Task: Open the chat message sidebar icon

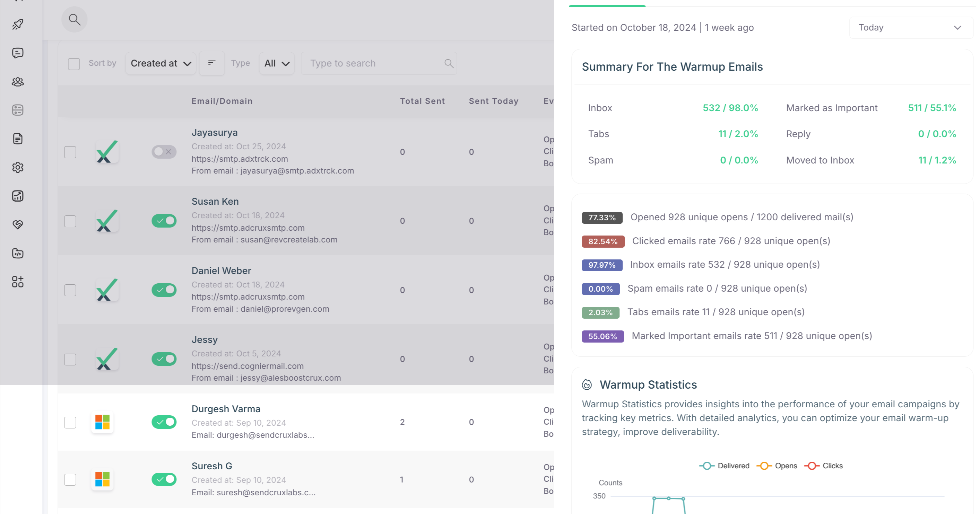Action: coord(18,53)
